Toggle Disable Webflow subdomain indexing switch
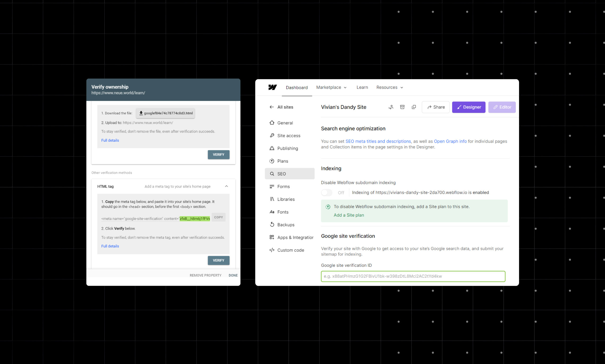Viewport: 605px width, 364px height. click(x=327, y=193)
